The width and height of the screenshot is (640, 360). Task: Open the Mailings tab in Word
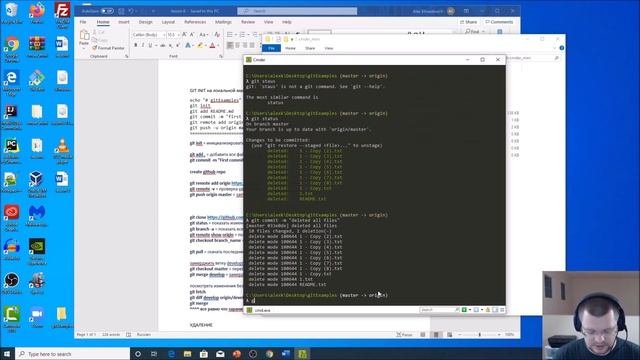223,22
